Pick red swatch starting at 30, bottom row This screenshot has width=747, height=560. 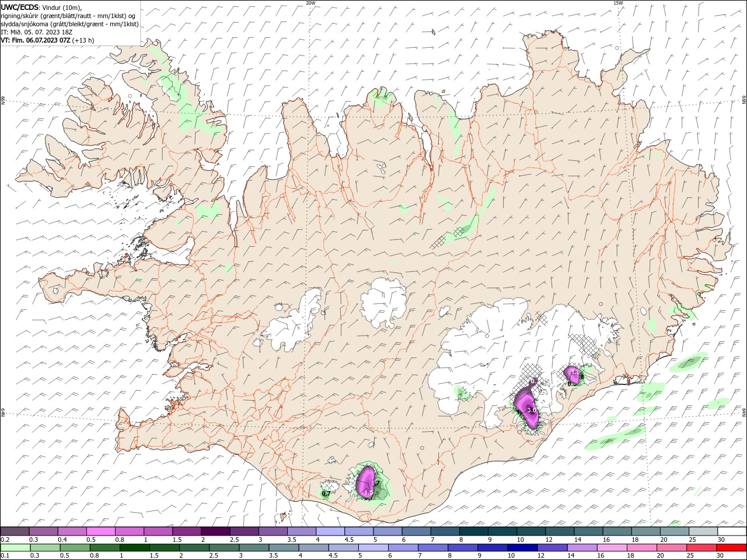[x=731, y=548]
